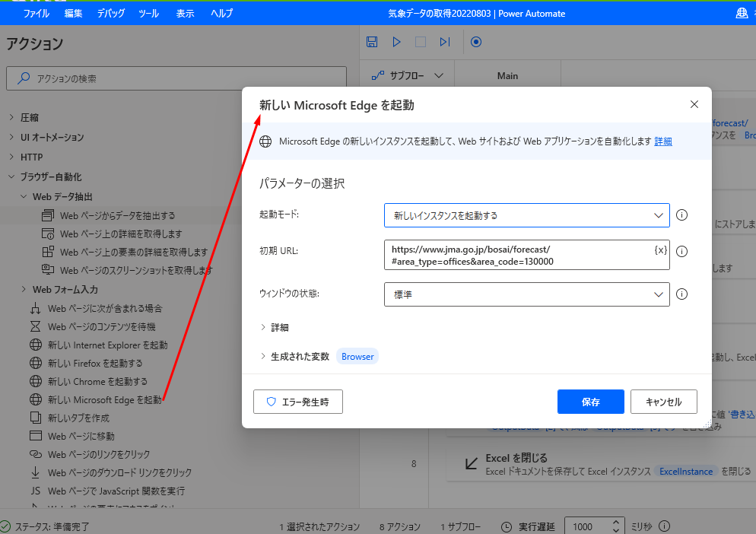Viewport: 756px width, 534px height.
Task: Open the ツール menu
Action: (x=148, y=14)
